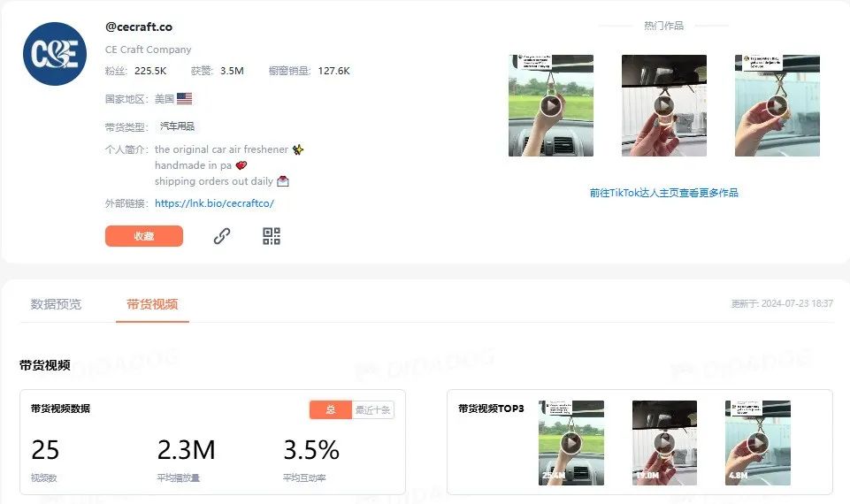Select the 总 toggle for video data

[331, 409]
